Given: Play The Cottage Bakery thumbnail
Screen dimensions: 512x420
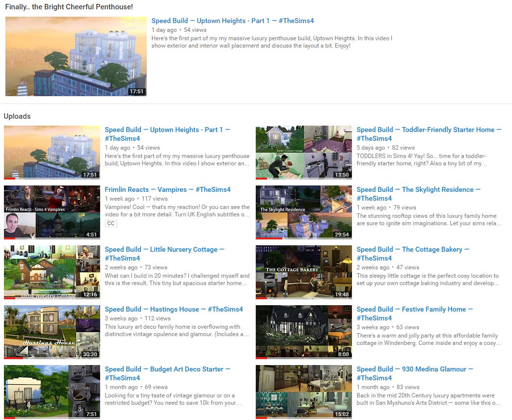Looking at the screenshot, I should 304,272.
